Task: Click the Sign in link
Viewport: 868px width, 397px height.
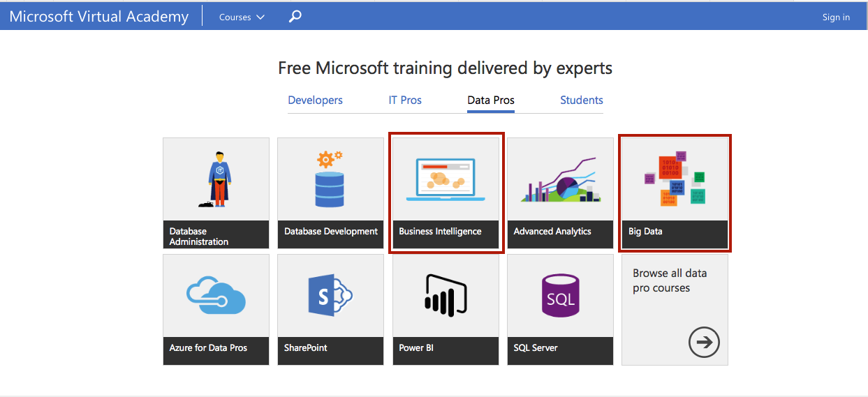Action: coord(836,17)
